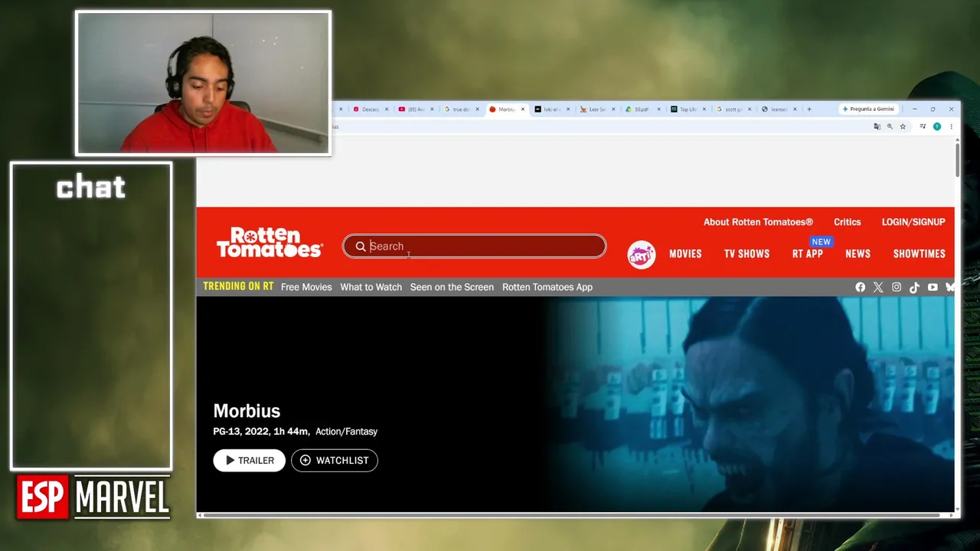980x551 pixels.
Task: Open the media control icon in Chrome toolbar
Action: pyautogui.click(x=923, y=126)
